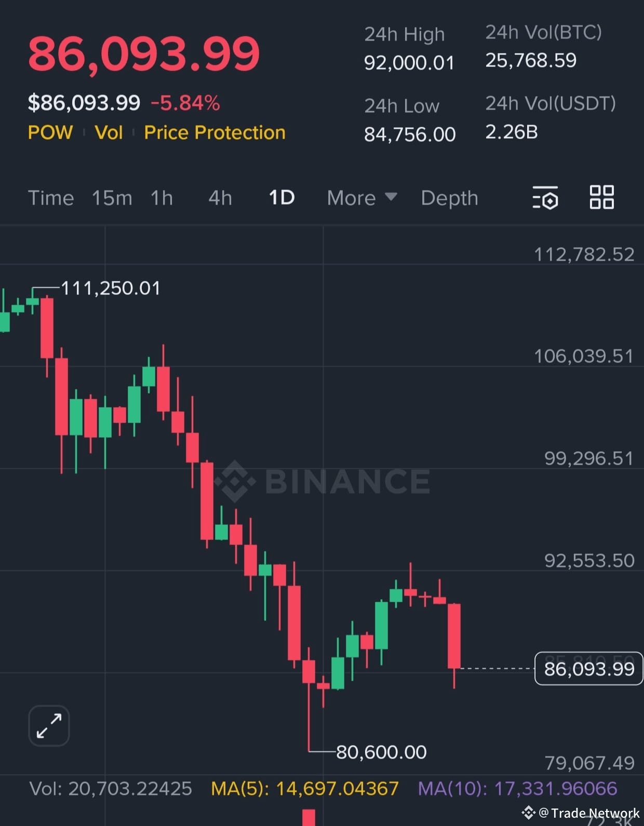Click the Trade Network watermark logo

(x=528, y=813)
